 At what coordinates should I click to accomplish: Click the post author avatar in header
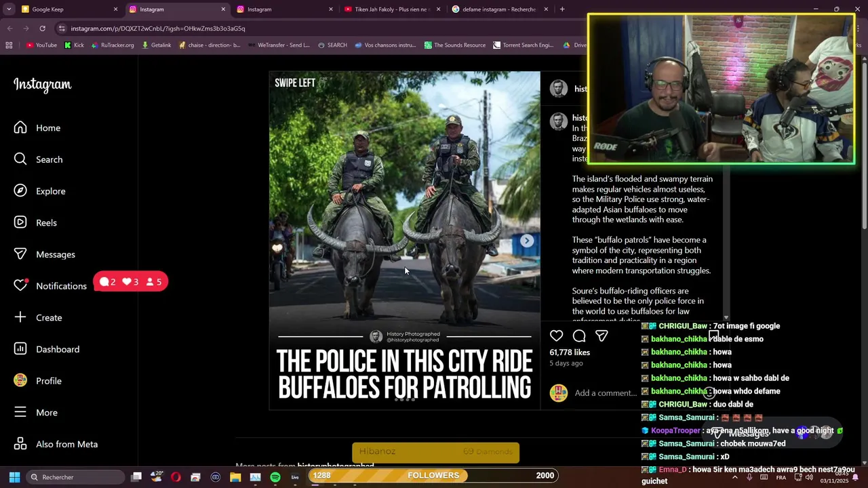558,88
